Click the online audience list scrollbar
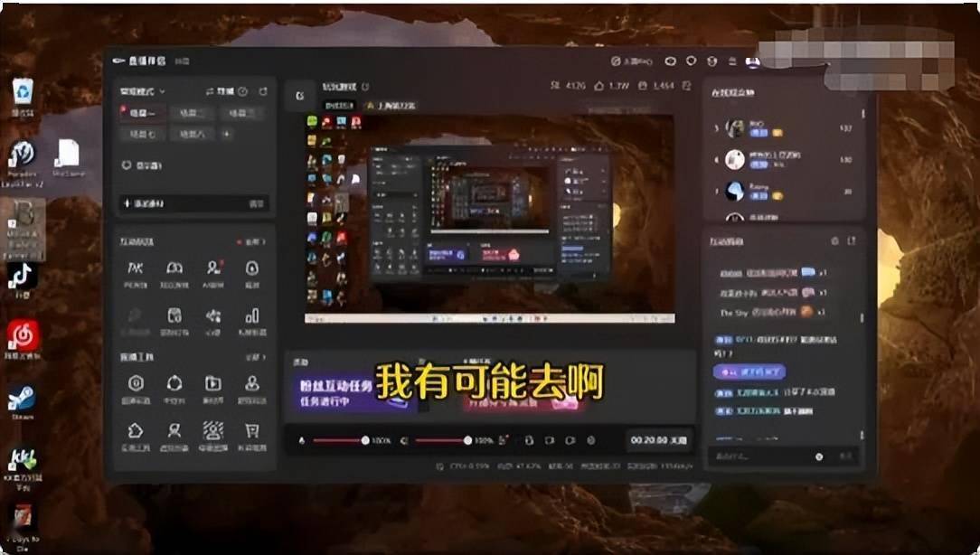 [863, 115]
